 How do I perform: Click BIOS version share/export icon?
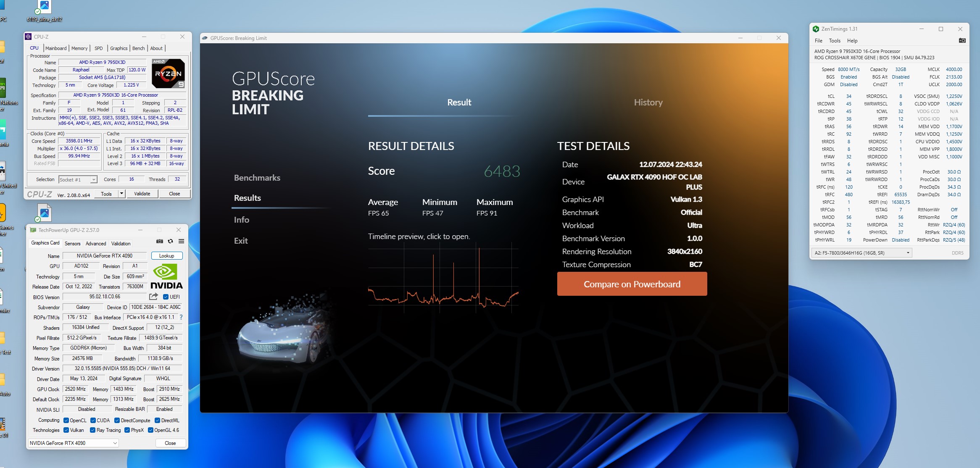tap(154, 297)
